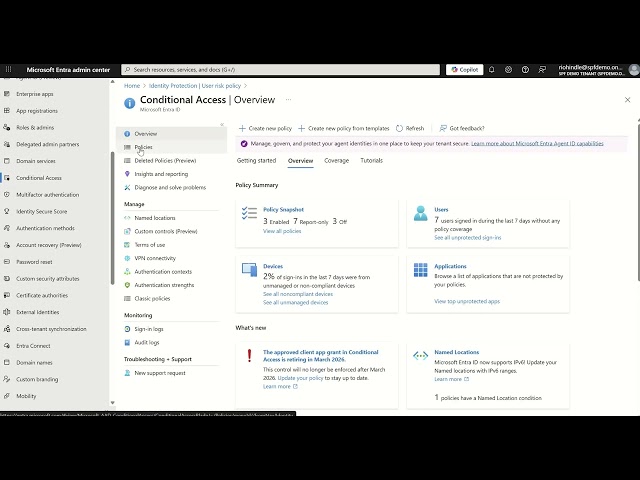This screenshot has width=640, height=480.
Task: Click the Domain services icon
Action: pos(7,161)
